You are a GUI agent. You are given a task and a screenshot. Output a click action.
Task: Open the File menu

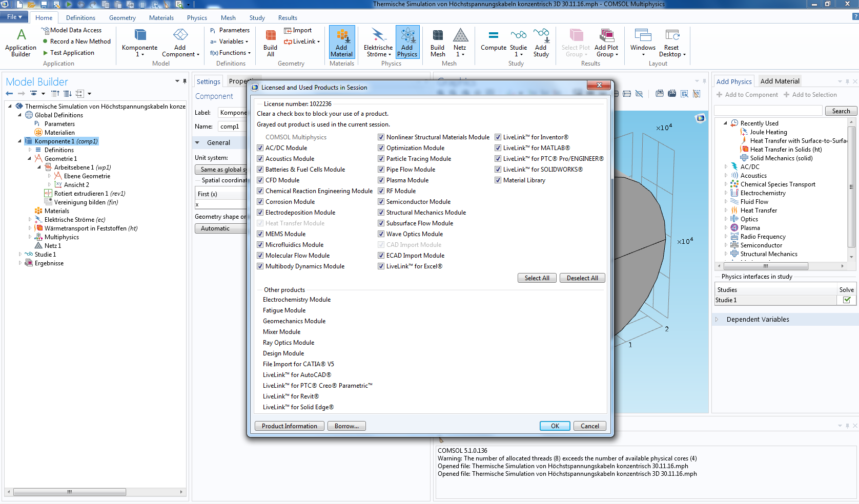click(x=14, y=17)
